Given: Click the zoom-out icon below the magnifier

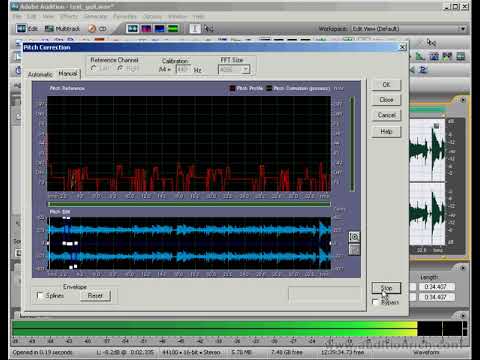Looking at the screenshot, I should [354, 250].
